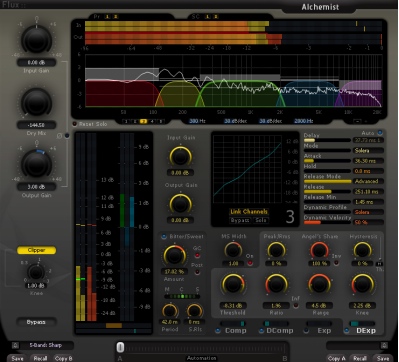This screenshot has height=362, width=399.
Task: Select band 5 in the band selector
Action: (x=161, y=121)
